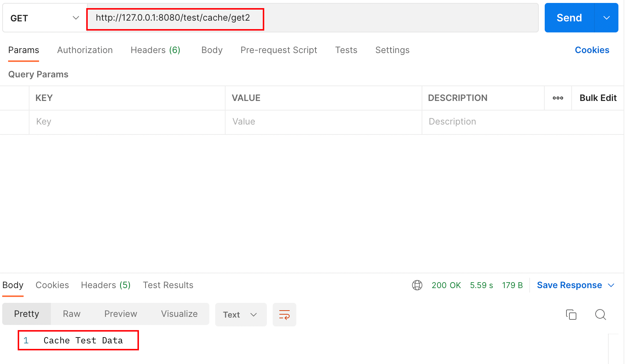Click the VALUE column header
Viewport: 628px width, 364px height.
246,98
